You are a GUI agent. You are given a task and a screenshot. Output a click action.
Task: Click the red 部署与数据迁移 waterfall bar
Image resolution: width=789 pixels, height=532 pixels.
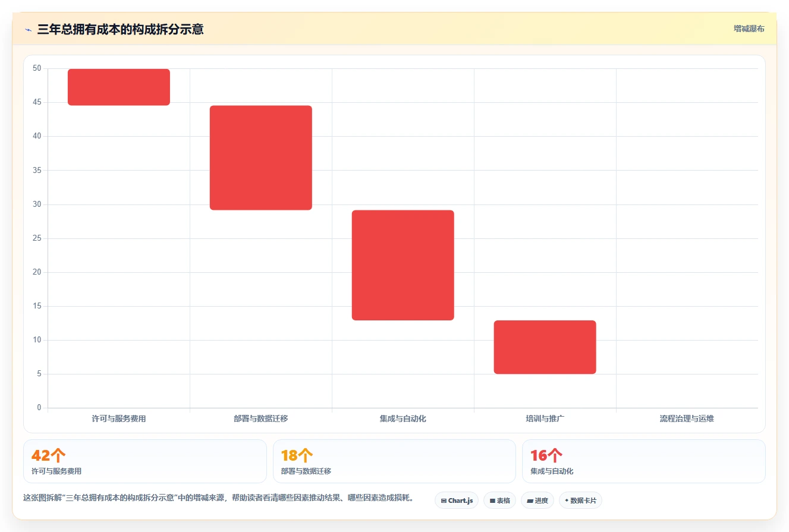261,158
